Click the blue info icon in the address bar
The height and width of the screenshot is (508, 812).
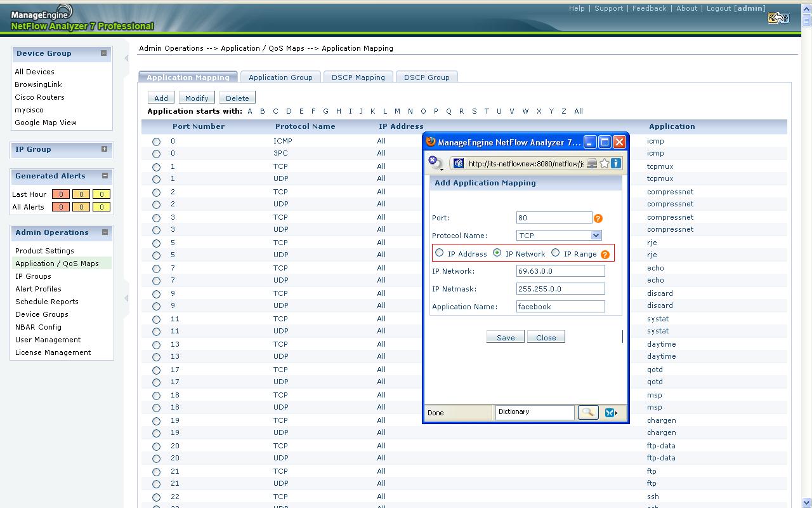click(x=615, y=164)
